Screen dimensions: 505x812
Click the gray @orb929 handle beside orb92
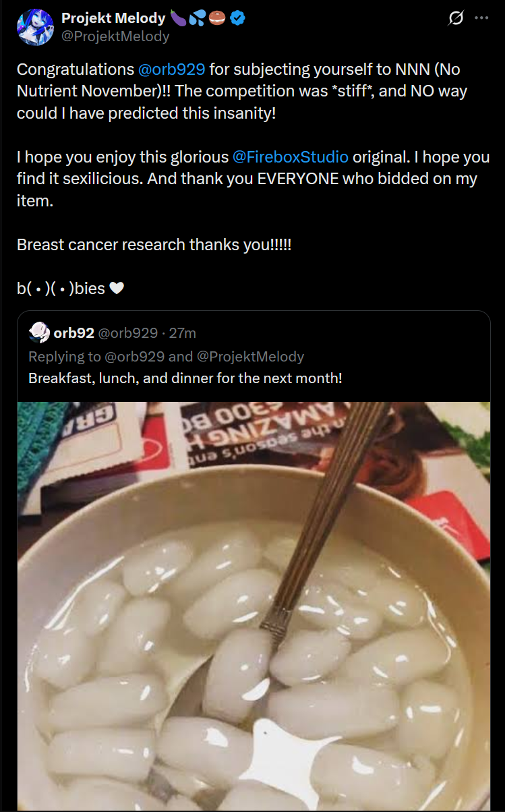coord(128,332)
